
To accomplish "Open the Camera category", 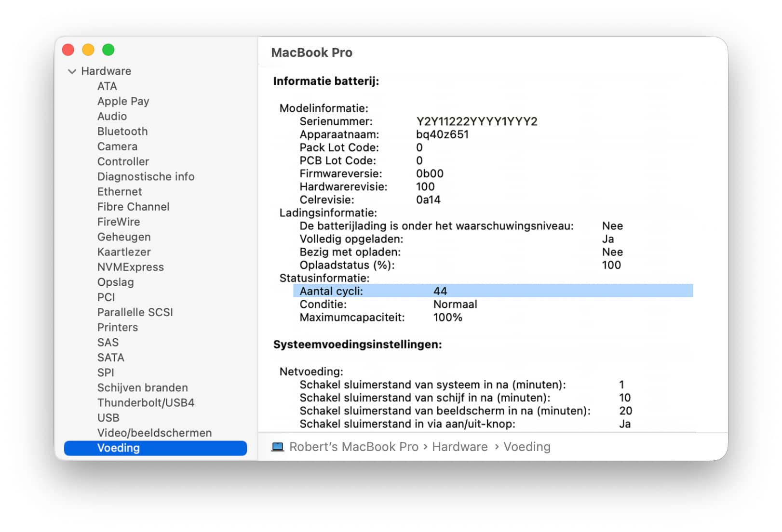I will [117, 146].
